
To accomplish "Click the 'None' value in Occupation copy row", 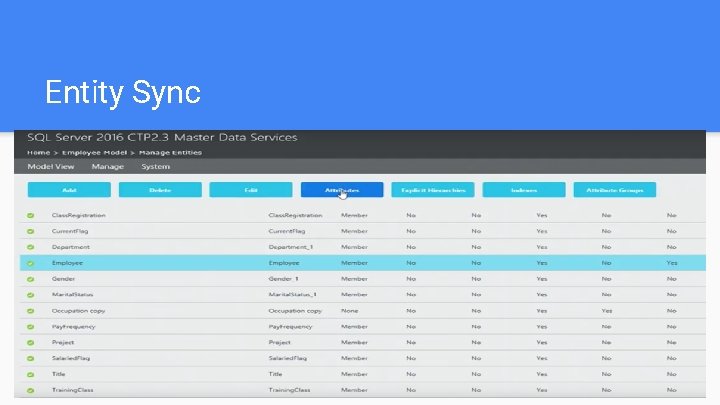I will [x=349, y=311].
